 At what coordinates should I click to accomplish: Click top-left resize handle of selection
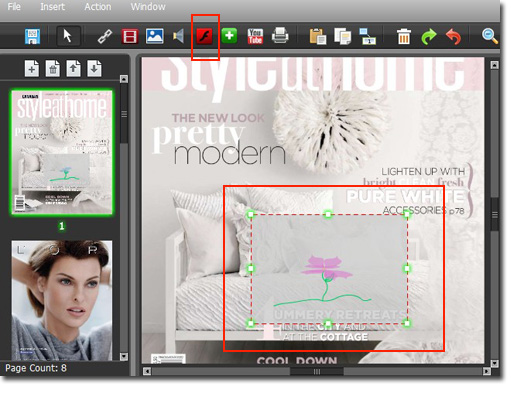(x=251, y=214)
